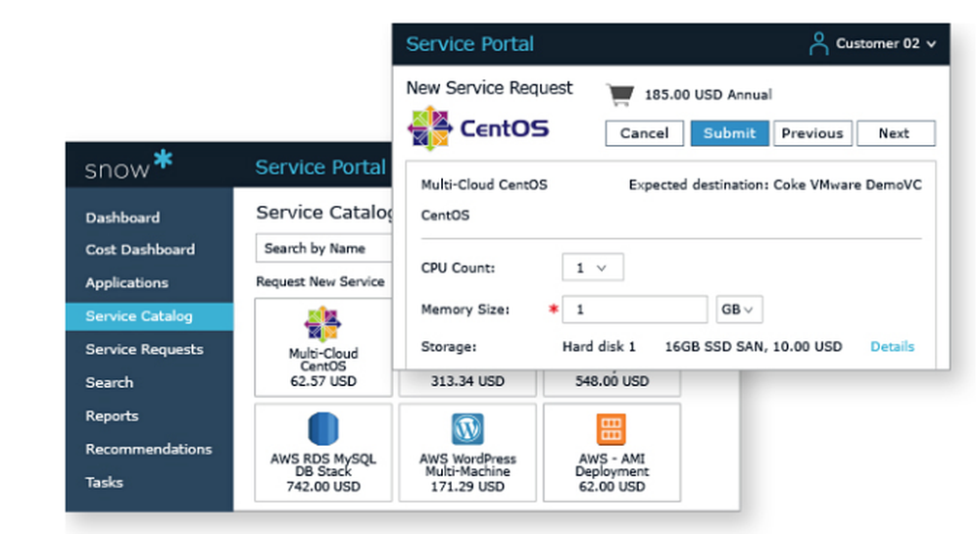Click the 62.00 USD price text
Image resolution: width=980 pixels, height=534 pixels.
612,487
